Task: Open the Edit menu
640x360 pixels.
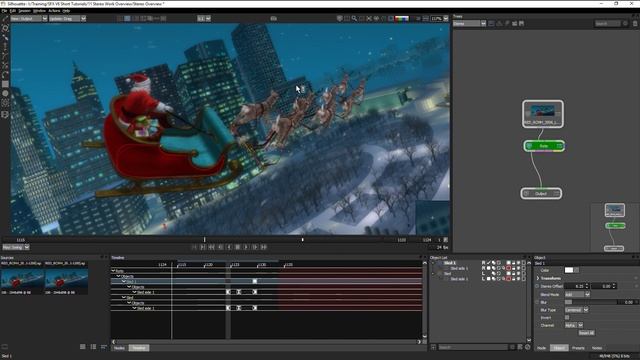Action: [13, 11]
